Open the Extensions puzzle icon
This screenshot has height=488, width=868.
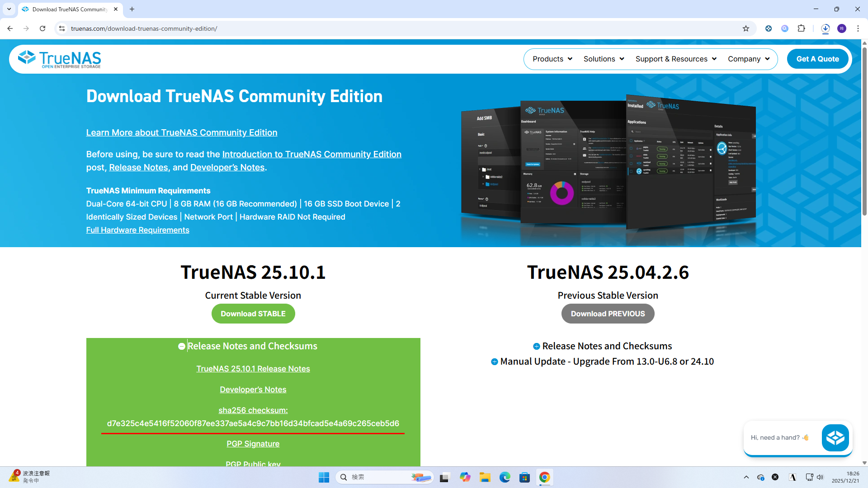click(801, 28)
